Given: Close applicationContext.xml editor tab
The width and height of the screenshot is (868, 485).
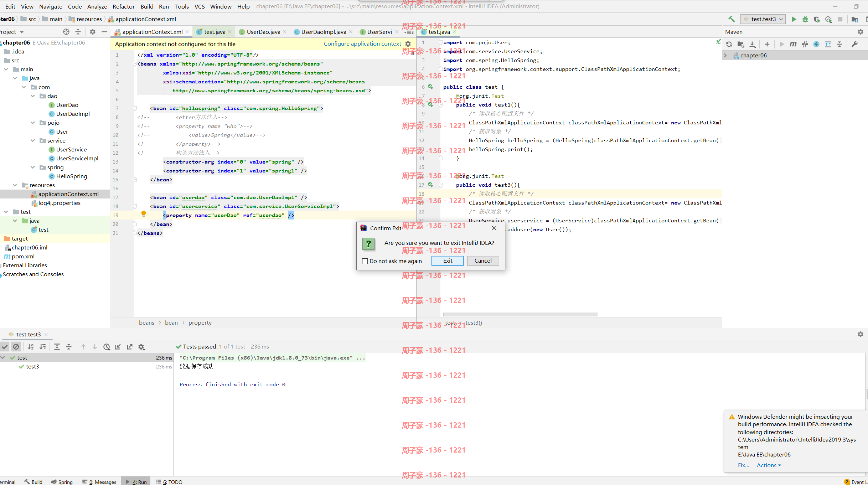Looking at the screenshot, I should pyautogui.click(x=187, y=32).
